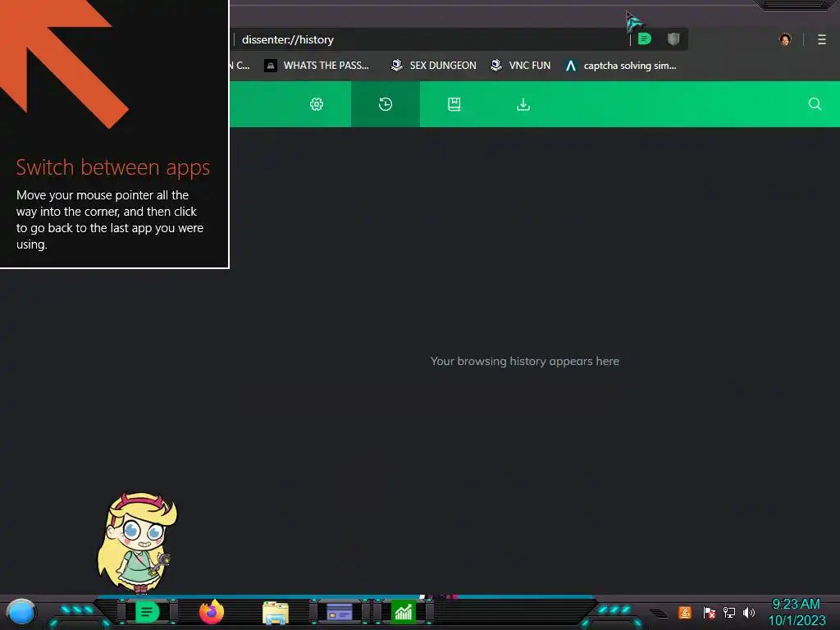Open the Settings gear tab
The width and height of the screenshot is (840, 630).
coord(317,104)
